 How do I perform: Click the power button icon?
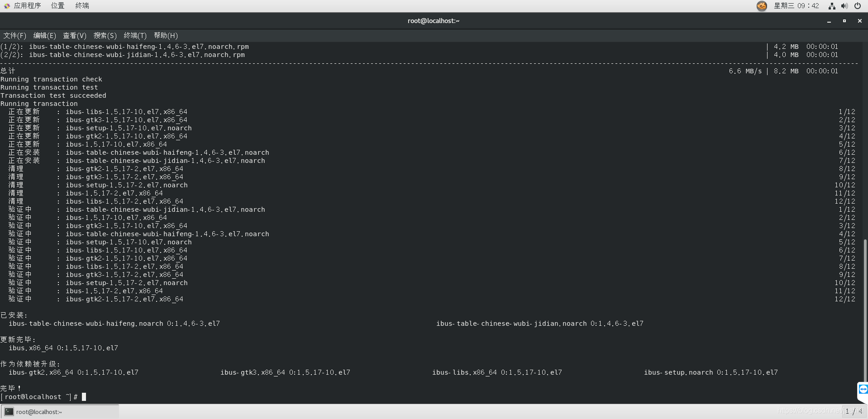[858, 6]
